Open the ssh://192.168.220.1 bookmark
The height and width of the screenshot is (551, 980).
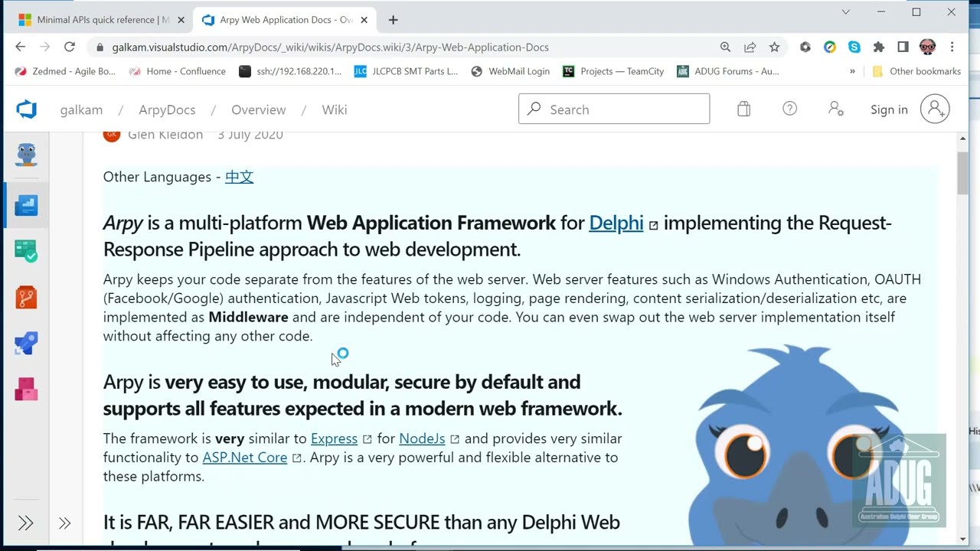click(x=290, y=71)
